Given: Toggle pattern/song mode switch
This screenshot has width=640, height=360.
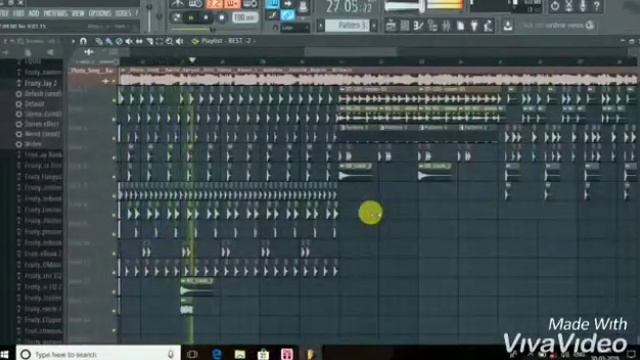Looking at the screenshot, I should point(176,18).
